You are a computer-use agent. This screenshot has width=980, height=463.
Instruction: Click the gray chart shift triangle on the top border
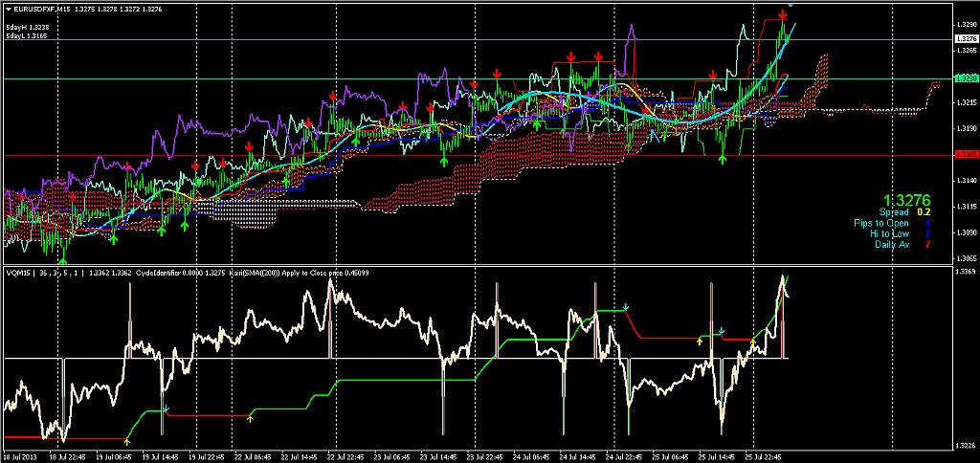click(x=791, y=8)
